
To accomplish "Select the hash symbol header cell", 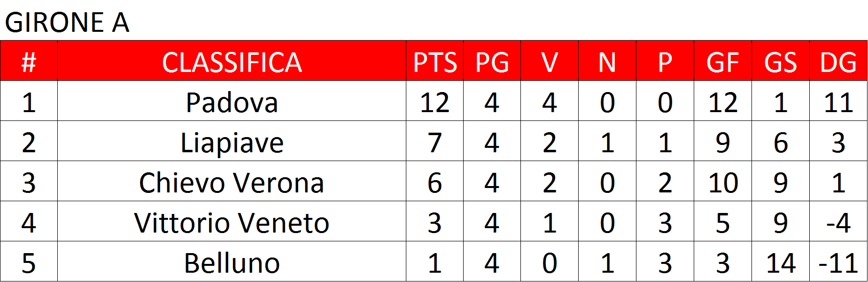I will tap(29, 61).
